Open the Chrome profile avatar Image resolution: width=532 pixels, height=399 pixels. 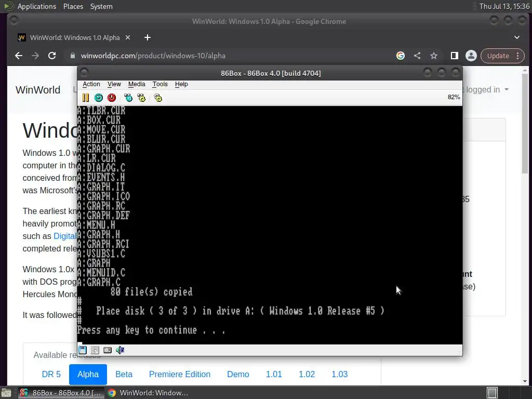click(x=471, y=56)
